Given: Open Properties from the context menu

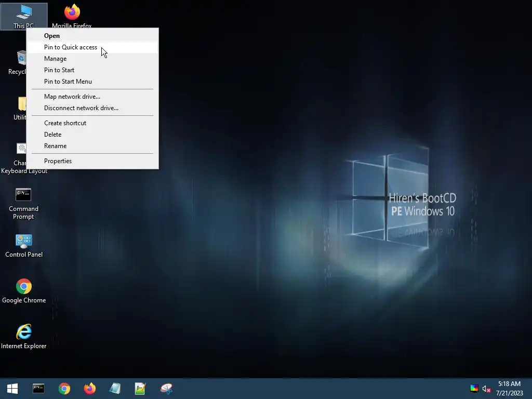Looking at the screenshot, I should 92,161.
